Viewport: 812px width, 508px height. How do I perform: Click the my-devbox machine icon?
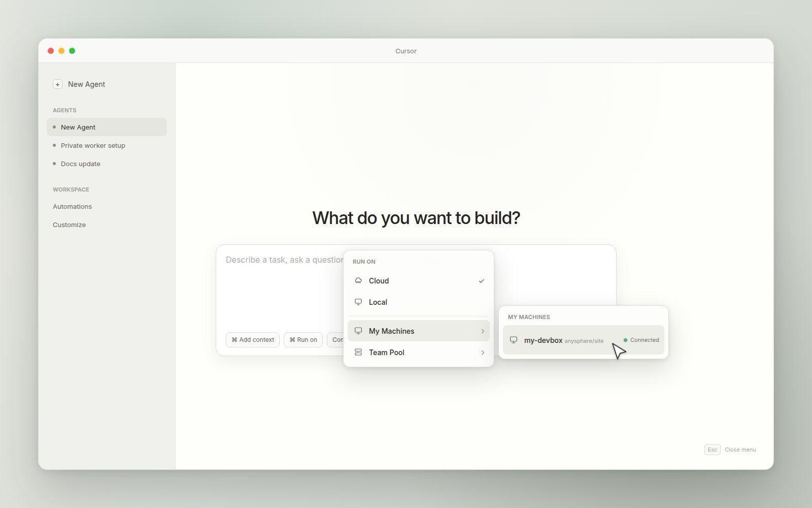point(514,340)
